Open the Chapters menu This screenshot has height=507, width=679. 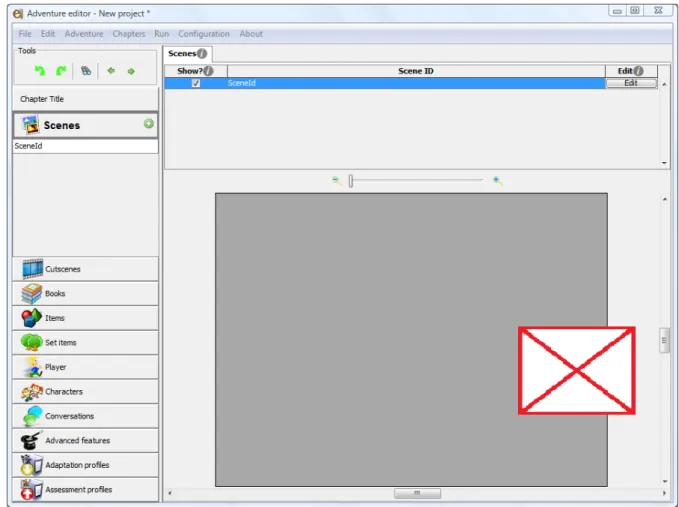[x=129, y=34]
